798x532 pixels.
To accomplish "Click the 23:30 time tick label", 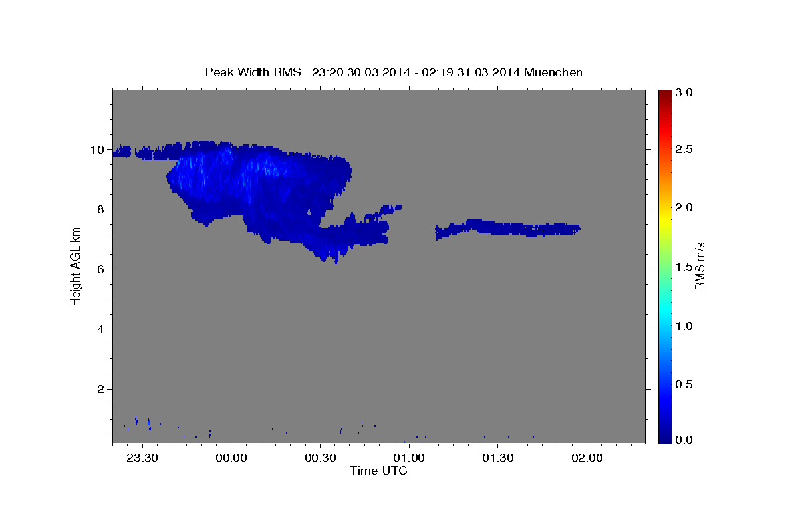I will point(142,458).
